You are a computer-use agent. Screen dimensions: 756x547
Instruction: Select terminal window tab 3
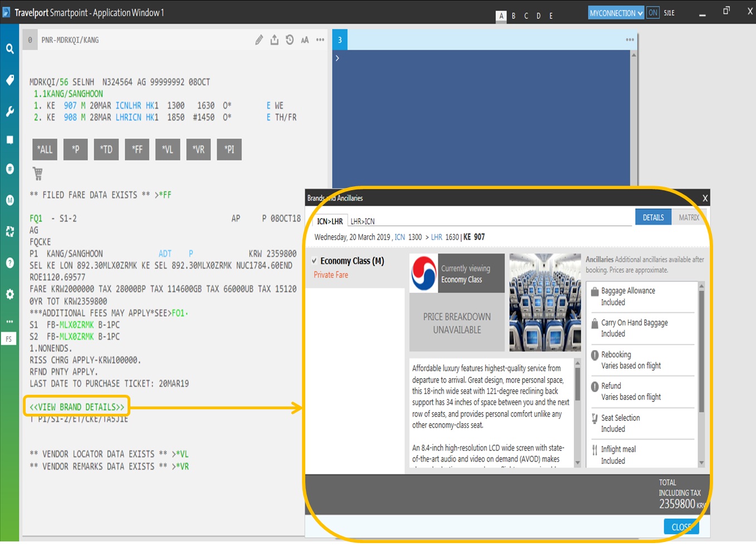(x=340, y=40)
